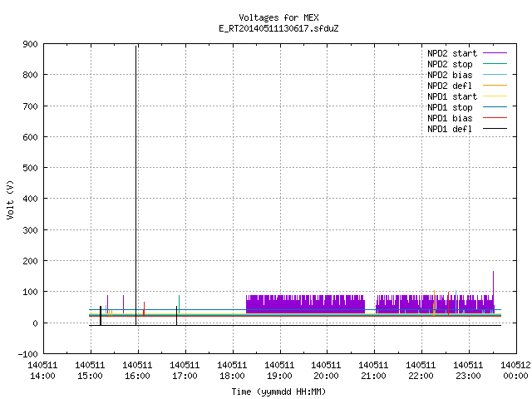Click the 'NPD2 start' legend label
This screenshot has width=532, height=399.
[x=452, y=53]
